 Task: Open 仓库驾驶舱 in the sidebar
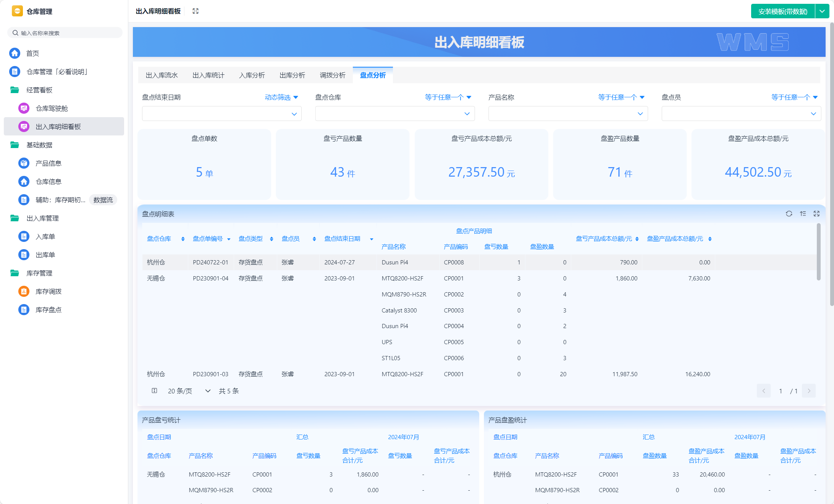[x=52, y=108]
